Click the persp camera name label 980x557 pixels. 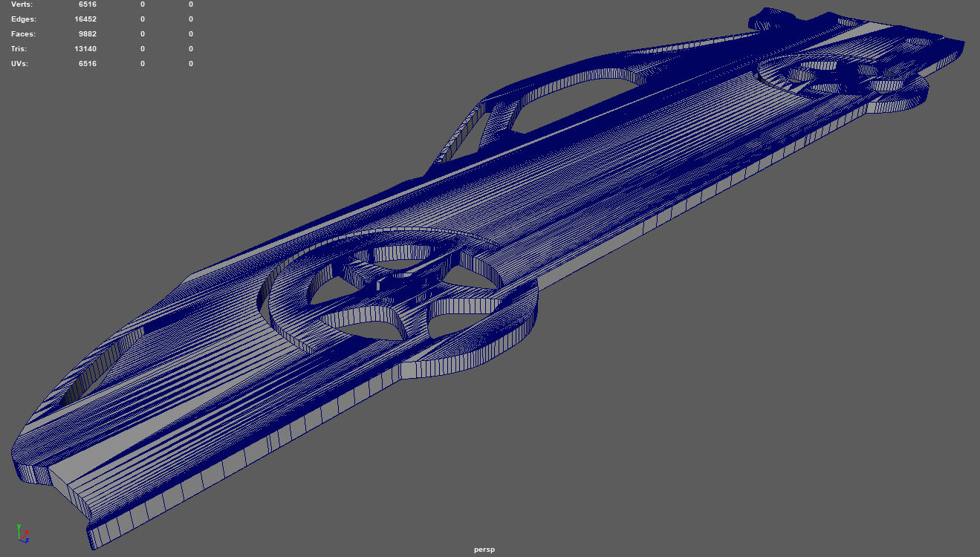point(484,550)
